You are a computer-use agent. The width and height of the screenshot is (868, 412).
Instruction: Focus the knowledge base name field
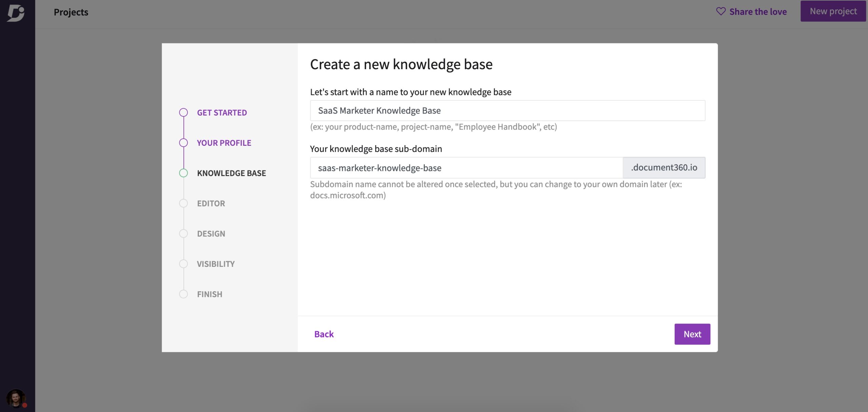(507, 111)
